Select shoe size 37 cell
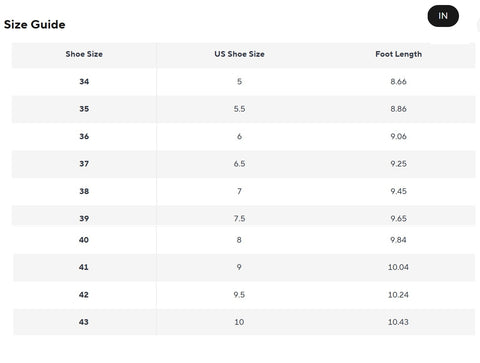 pyautogui.click(x=84, y=164)
